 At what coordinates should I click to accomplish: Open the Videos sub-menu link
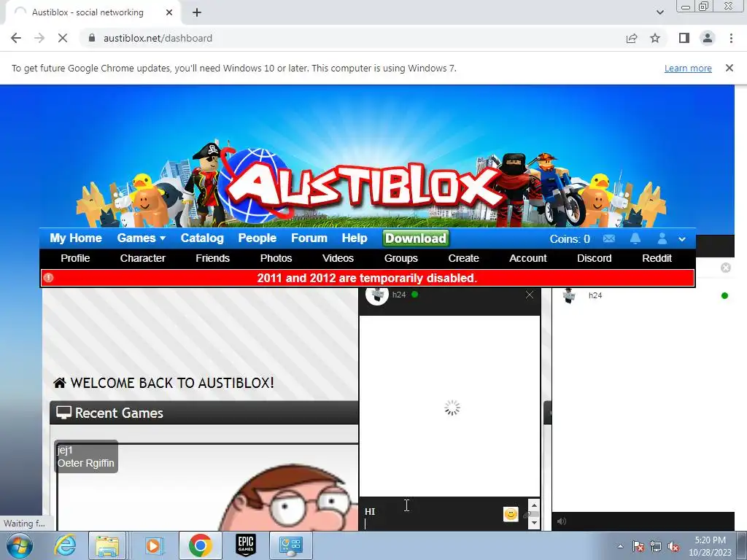click(x=338, y=258)
